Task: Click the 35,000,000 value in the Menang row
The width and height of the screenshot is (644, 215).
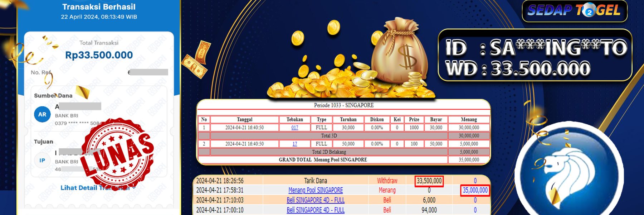Action: click(475, 190)
